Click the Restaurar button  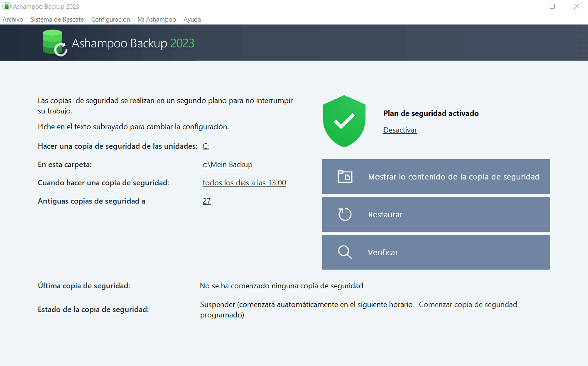click(x=436, y=214)
